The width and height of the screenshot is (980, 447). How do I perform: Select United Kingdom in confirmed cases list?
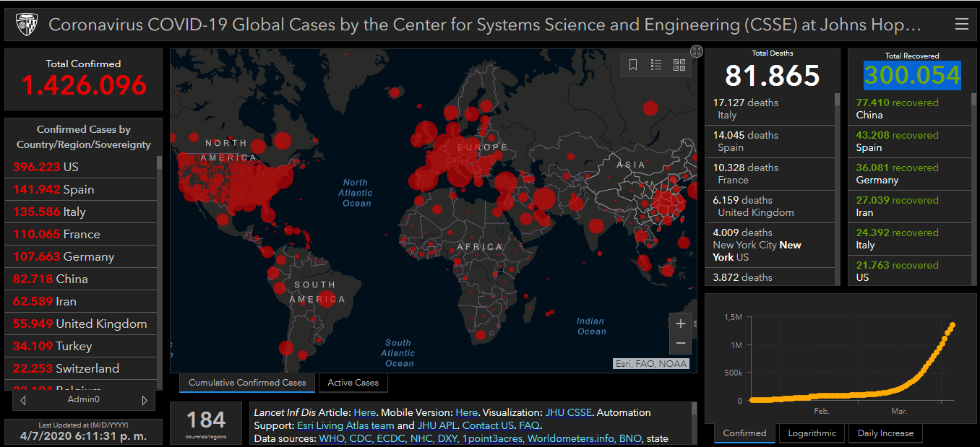click(x=81, y=324)
